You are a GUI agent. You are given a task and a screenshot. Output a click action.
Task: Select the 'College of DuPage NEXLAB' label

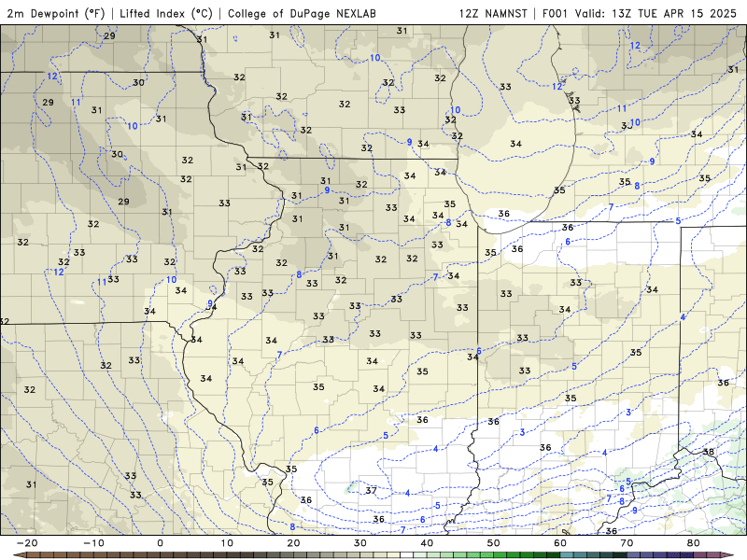(302, 13)
